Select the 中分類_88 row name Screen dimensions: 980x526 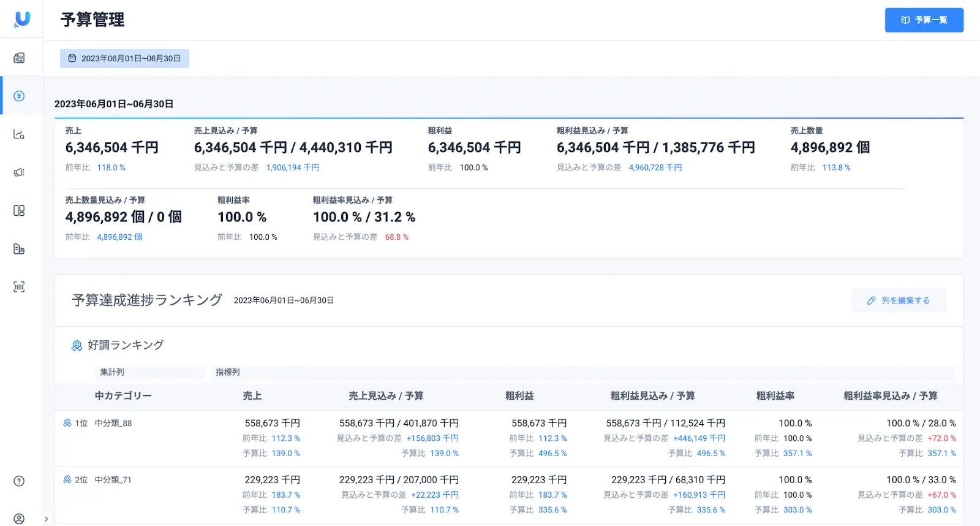click(113, 423)
